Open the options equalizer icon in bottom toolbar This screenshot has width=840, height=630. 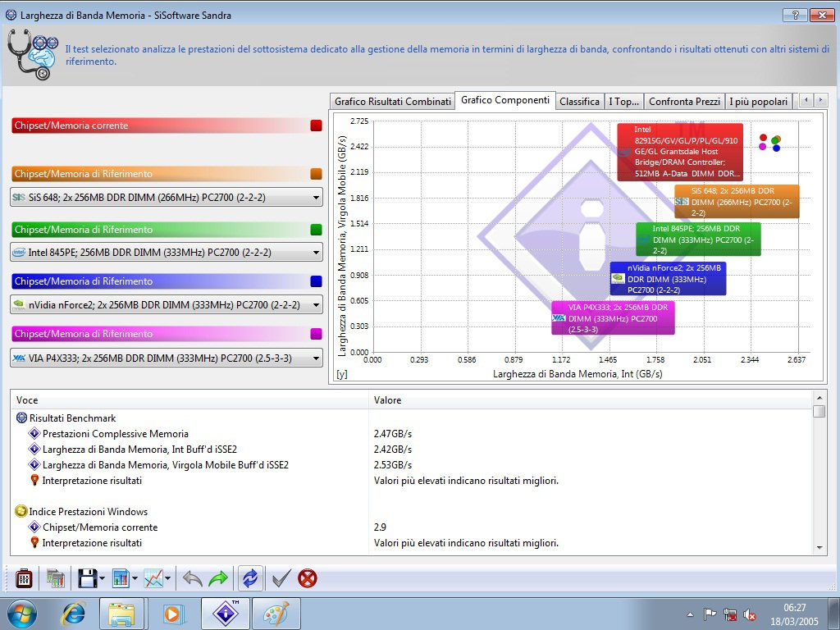(24, 578)
